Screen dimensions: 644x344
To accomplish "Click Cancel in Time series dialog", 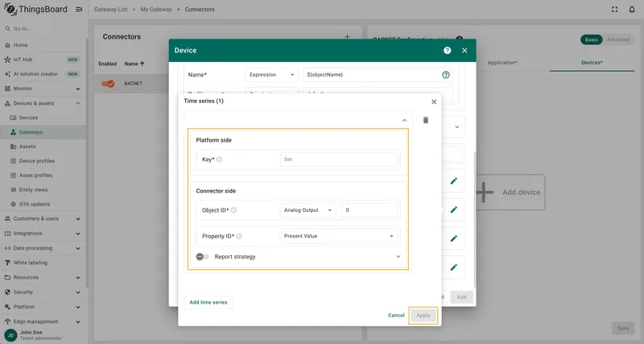I will pos(396,315).
